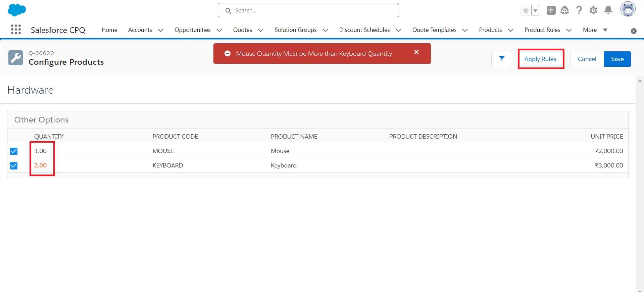
Task: Click the favorites star icon
Action: click(x=526, y=10)
